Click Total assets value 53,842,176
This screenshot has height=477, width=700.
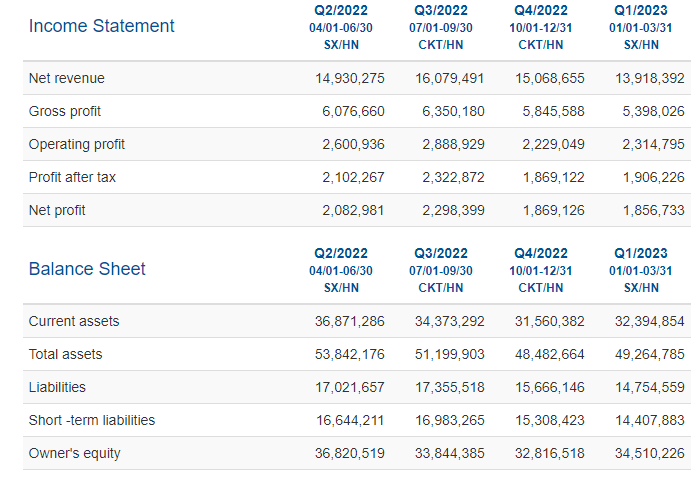point(350,355)
